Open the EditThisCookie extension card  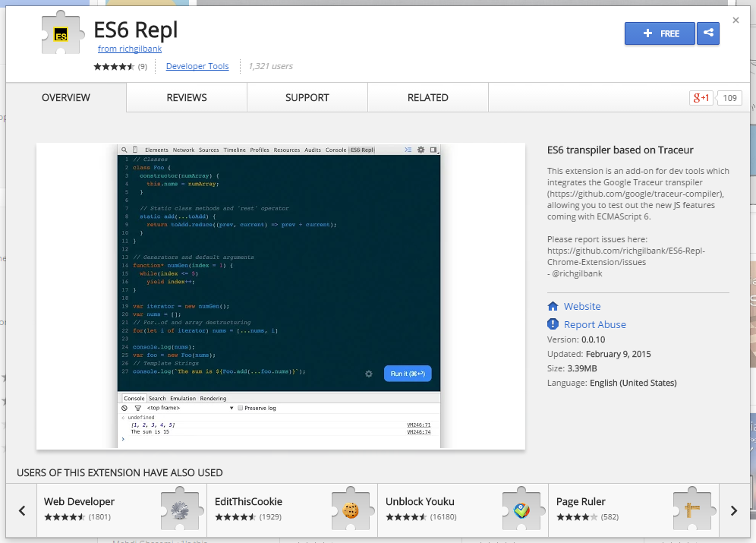[x=293, y=510]
